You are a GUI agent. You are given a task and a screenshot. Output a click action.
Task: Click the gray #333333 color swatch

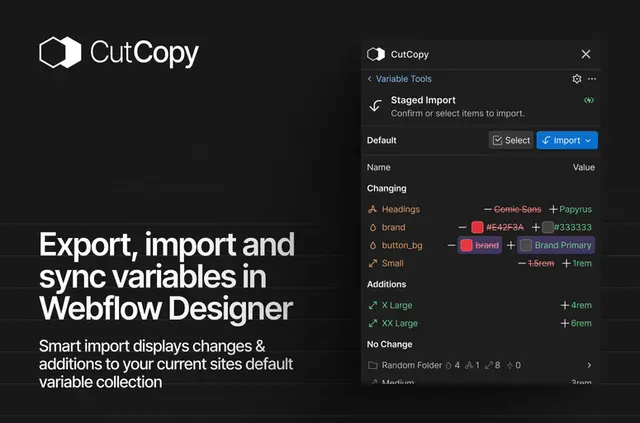pyautogui.click(x=548, y=227)
